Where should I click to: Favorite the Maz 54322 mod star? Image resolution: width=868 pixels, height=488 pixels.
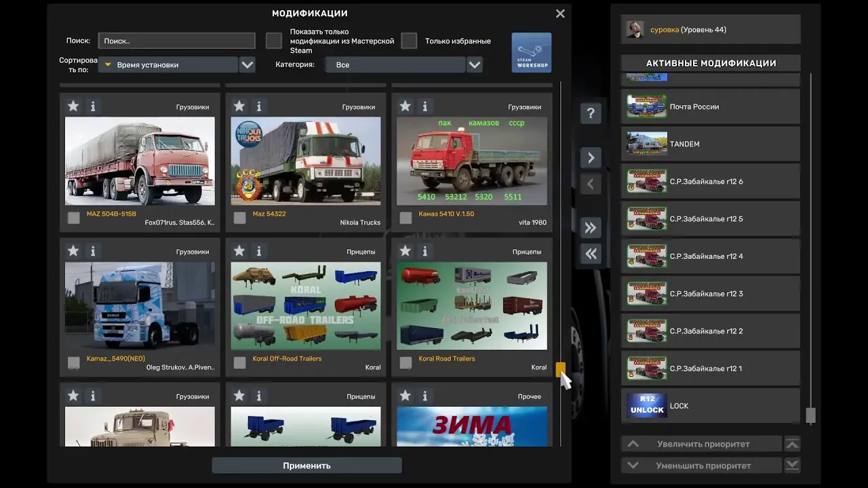239,106
